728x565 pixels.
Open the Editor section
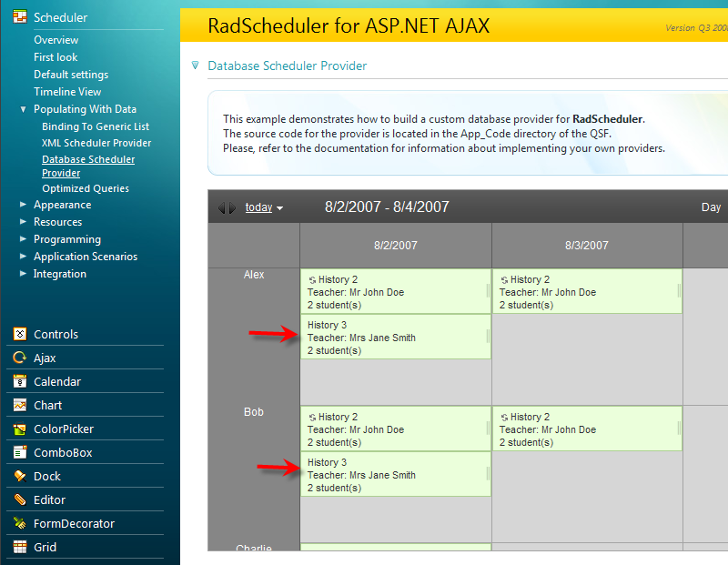click(x=49, y=500)
